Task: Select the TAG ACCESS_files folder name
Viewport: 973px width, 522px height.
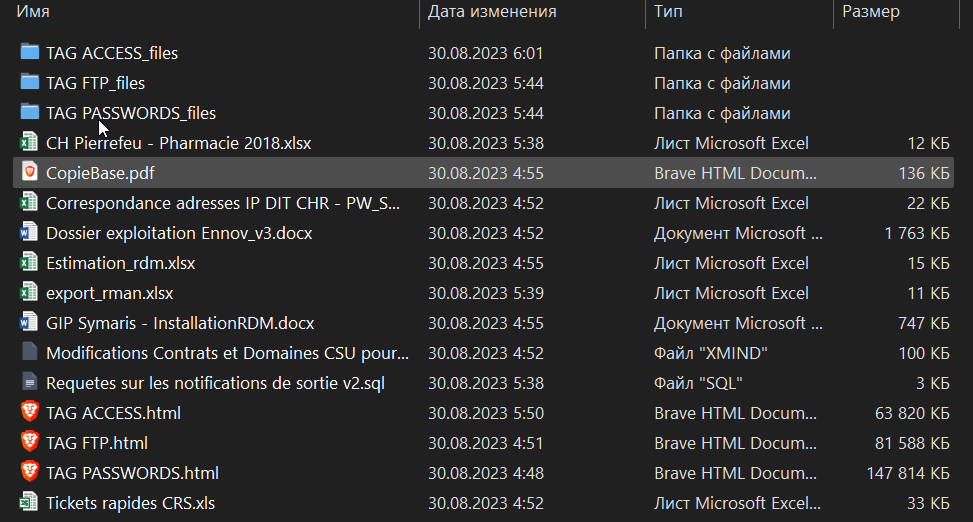Action: click(112, 53)
